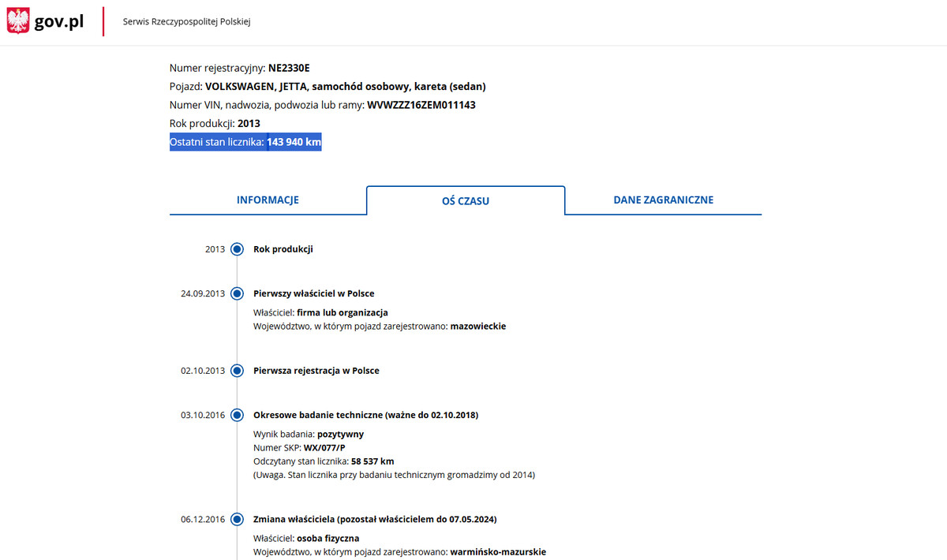This screenshot has height=560, width=947.
Task: Click the 03.10.2016 timeline marker
Action: tap(237, 415)
